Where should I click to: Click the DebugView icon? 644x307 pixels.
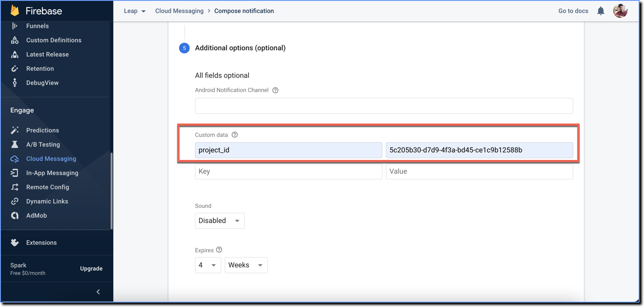coord(15,83)
